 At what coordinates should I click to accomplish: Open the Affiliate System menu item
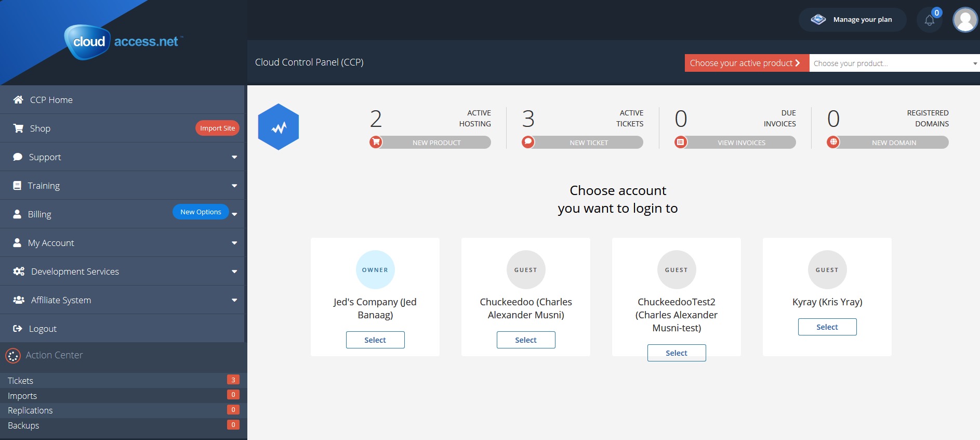coord(122,300)
